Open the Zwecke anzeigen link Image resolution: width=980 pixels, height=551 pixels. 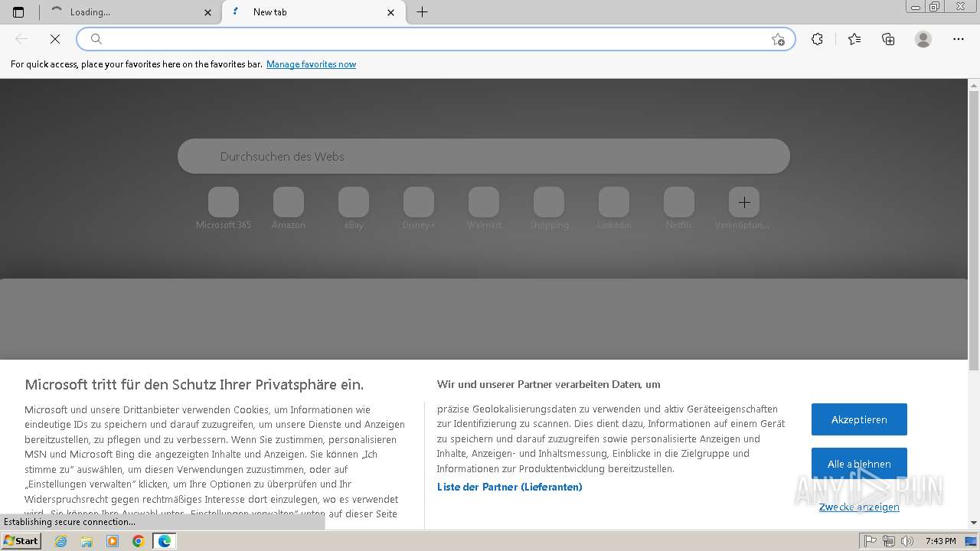tap(859, 507)
